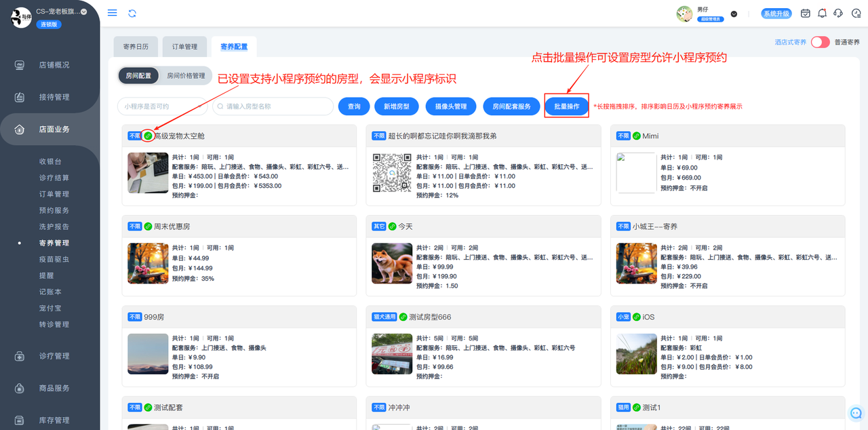Open the 999房 room thumbnail
This screenshot has height=430, width=868.
148,354
